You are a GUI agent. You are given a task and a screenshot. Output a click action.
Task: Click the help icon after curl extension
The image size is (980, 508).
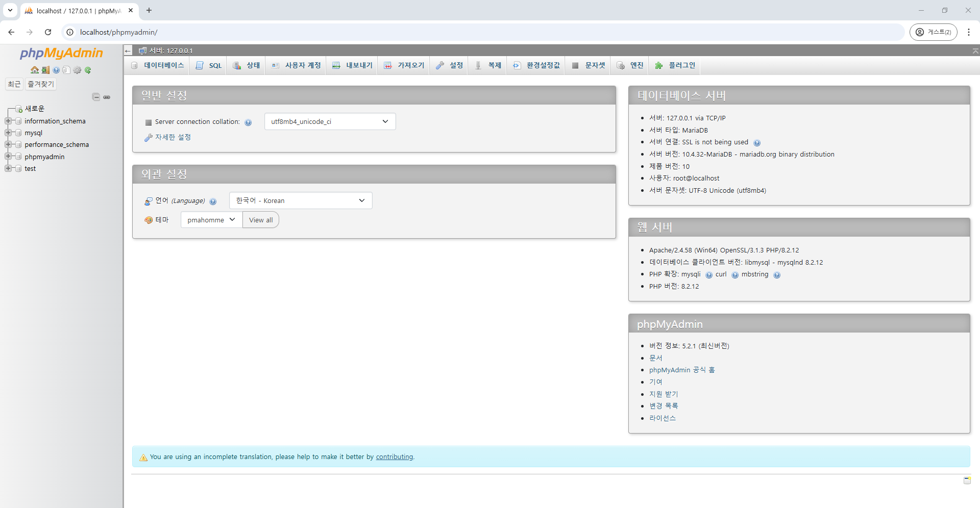[x=735, y=275]
